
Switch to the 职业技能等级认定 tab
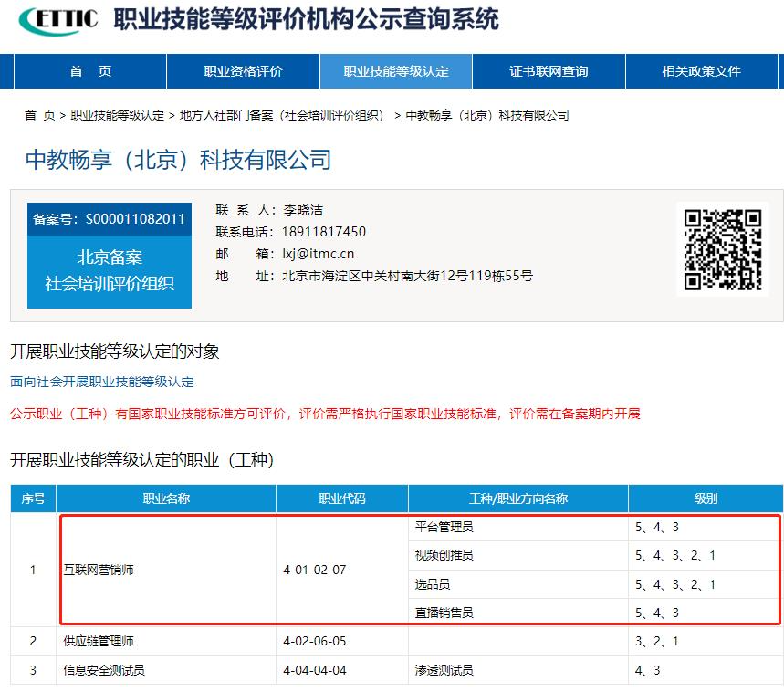[x=394, y=72]
